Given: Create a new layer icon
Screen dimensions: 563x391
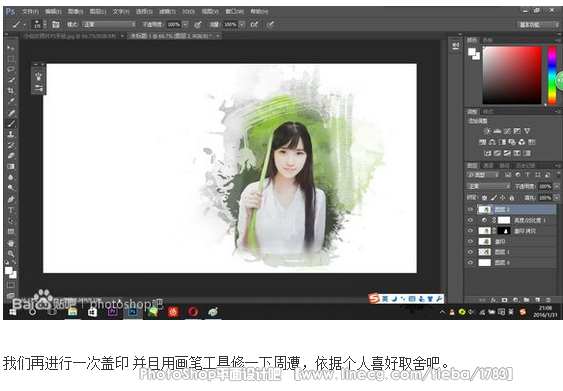Looking at the screenshot, I should tap(538, 300).
